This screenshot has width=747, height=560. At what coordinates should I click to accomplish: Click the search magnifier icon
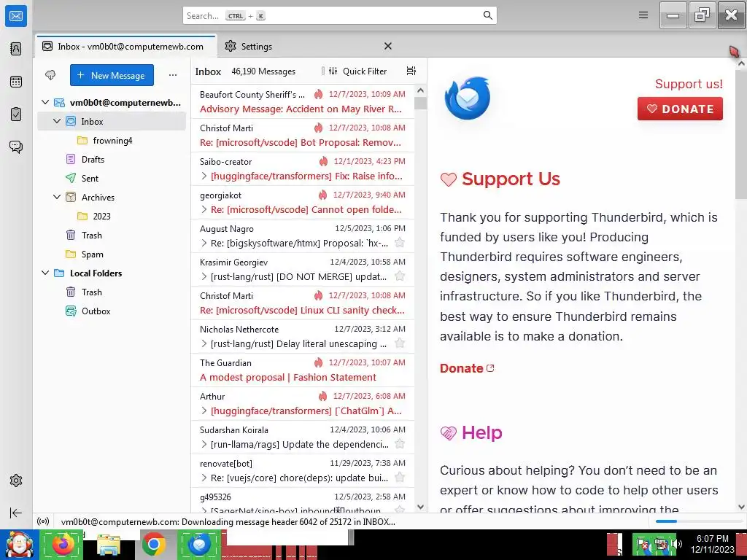488,15
